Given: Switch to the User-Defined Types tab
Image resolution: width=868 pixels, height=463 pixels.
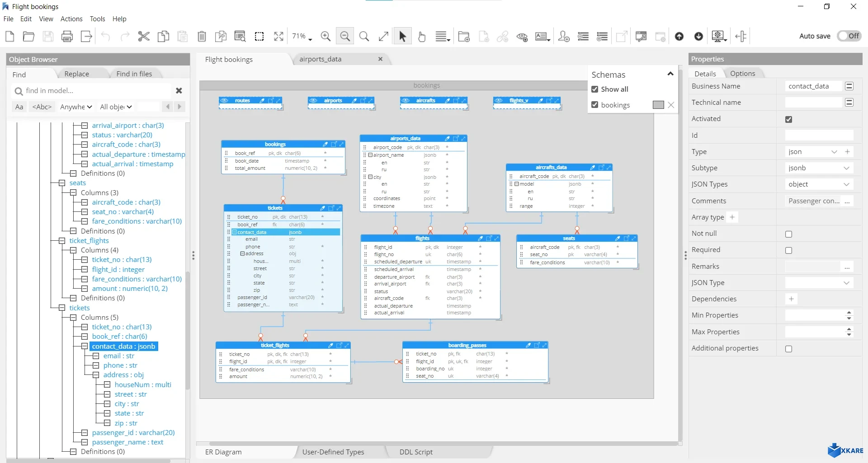Looking at the screenshot, I should [333, 452].
